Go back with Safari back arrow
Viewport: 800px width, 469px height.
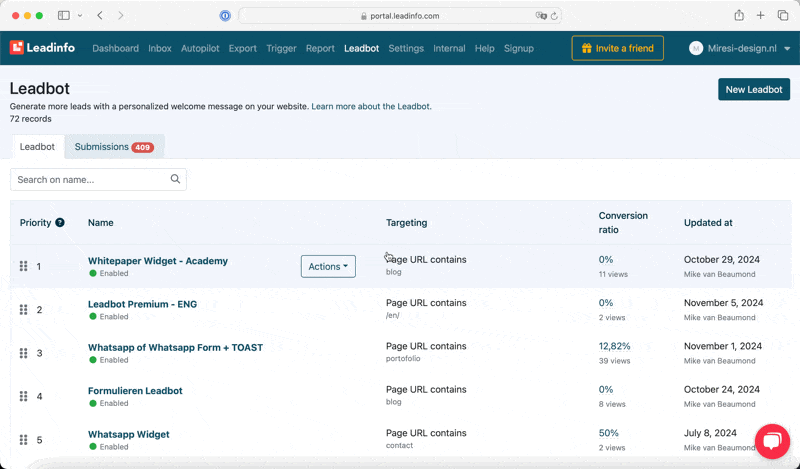coord(100,16)
